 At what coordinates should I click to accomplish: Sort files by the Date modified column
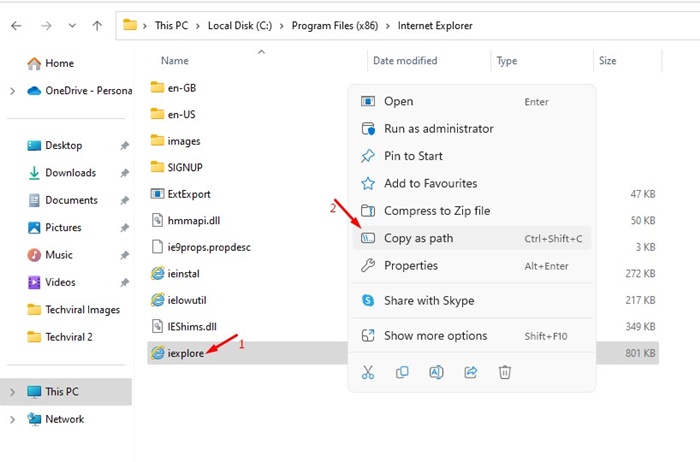(405, 61)
